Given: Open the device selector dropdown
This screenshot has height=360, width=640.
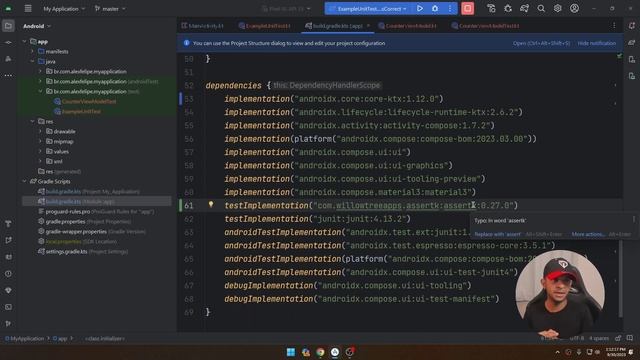Looking at the screenshot, I should (286, 9).
